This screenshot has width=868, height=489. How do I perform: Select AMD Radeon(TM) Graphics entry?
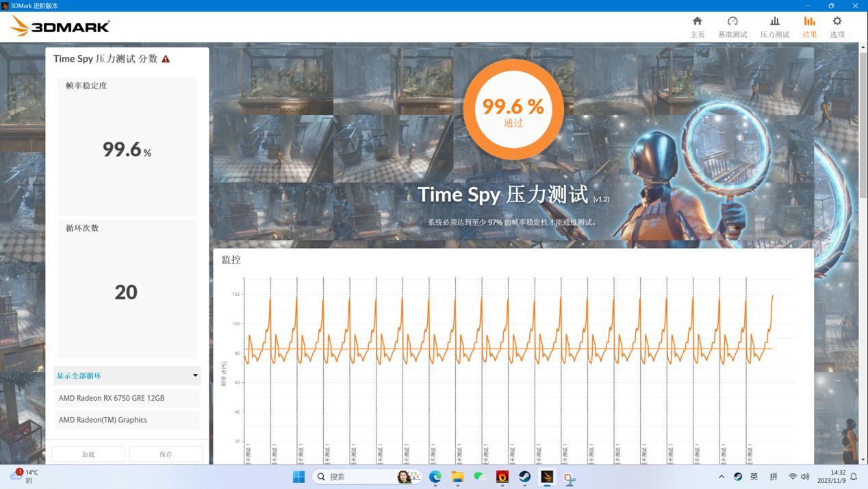pos(127,420)
